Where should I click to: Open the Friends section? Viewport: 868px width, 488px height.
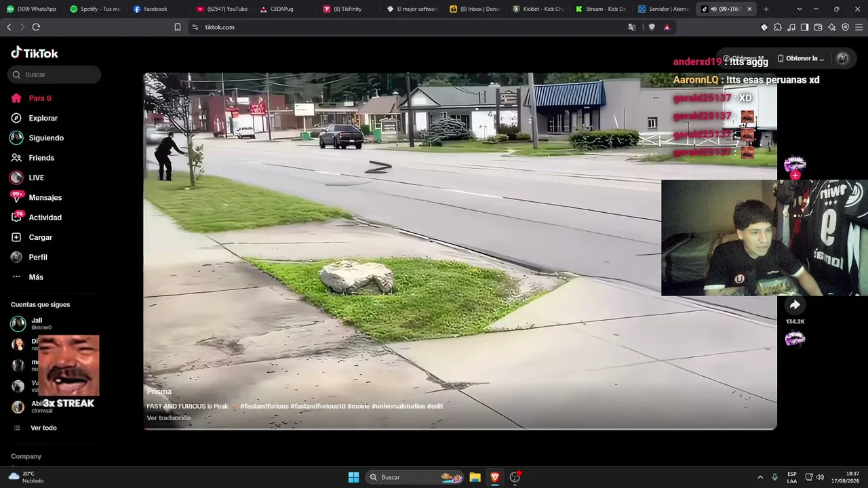pyautogui.click(x=41, y=158)
